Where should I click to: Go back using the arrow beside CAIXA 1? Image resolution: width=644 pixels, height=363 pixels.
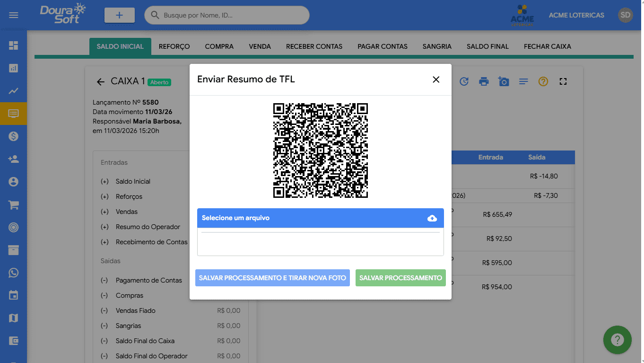pyautogui.click(x=100, y=82)
